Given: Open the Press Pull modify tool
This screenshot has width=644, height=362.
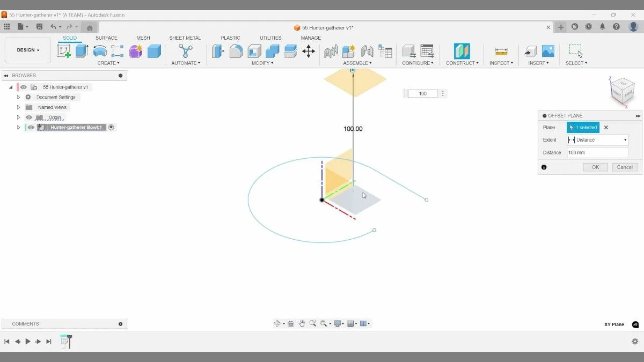Looking at the screenshot, I should [x=218, y=51].
